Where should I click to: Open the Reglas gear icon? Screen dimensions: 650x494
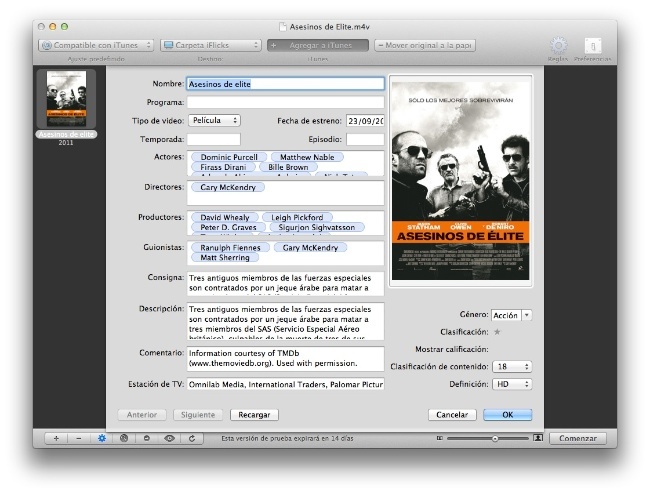tap(558, 46)
